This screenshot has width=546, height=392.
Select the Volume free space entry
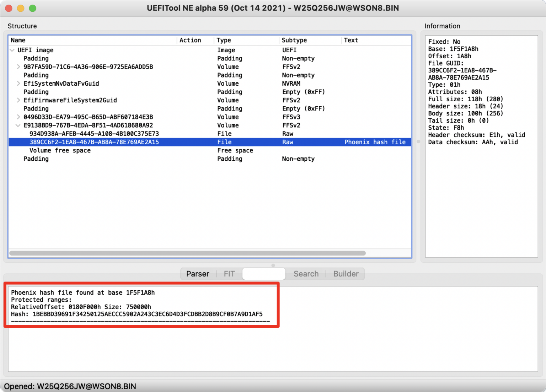pyautogui.click(x=60, y=150)
